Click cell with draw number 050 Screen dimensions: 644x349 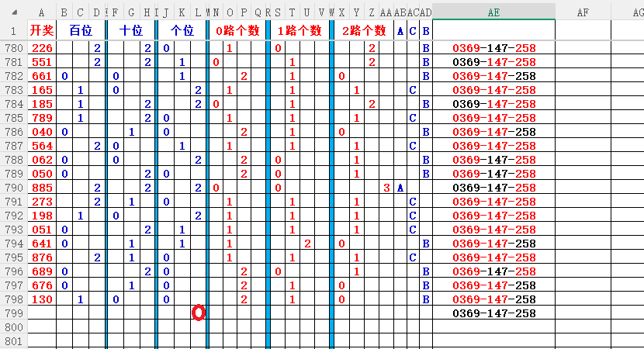point(41,174)
